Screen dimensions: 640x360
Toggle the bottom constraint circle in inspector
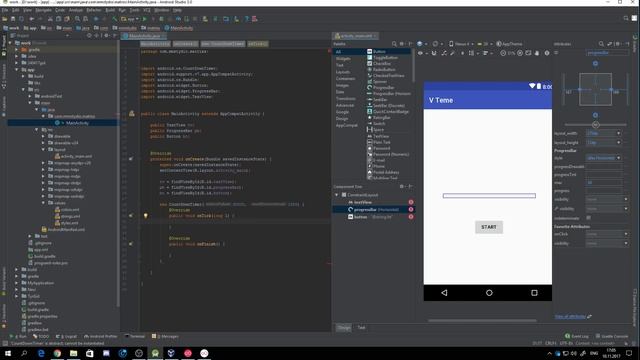595,116
